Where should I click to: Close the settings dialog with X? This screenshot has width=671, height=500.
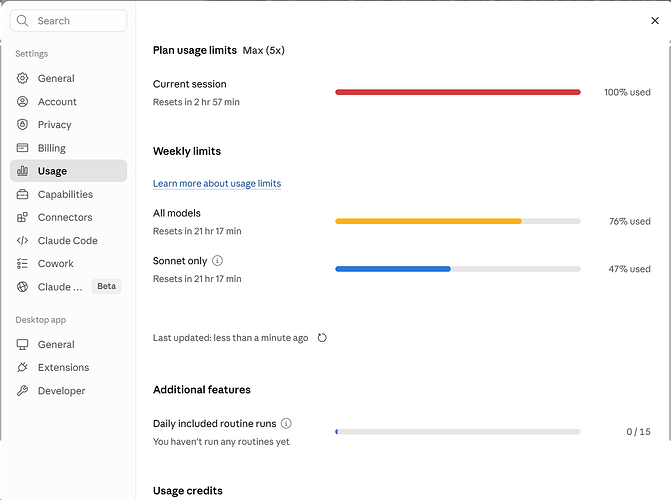[x=655, y=21]
